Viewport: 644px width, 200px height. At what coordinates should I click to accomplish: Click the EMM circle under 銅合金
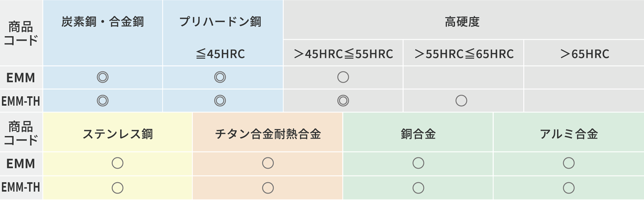coord(418,163)
